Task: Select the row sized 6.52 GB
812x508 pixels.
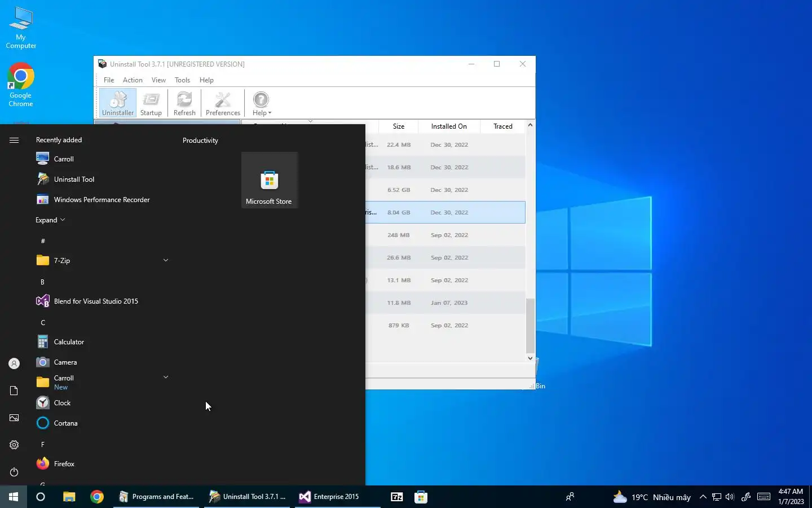Action: click(445, 190)
